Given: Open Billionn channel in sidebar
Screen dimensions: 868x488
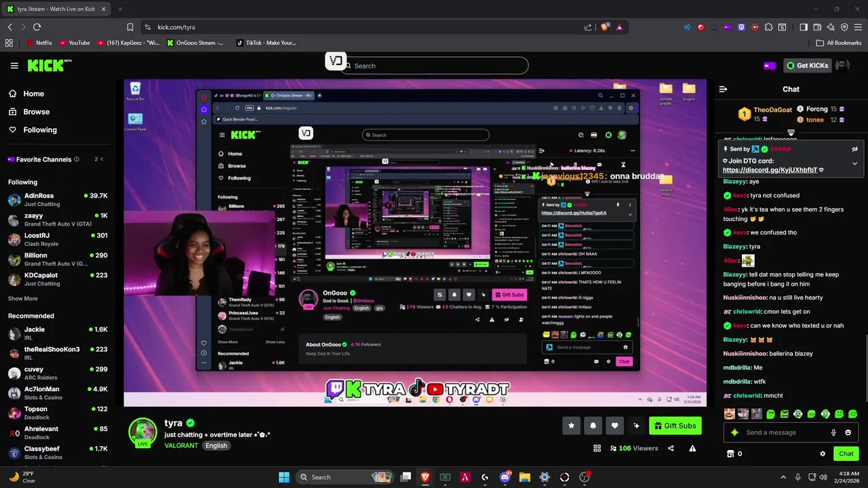Looking at the screenshot, I should (x=58, y=259).
